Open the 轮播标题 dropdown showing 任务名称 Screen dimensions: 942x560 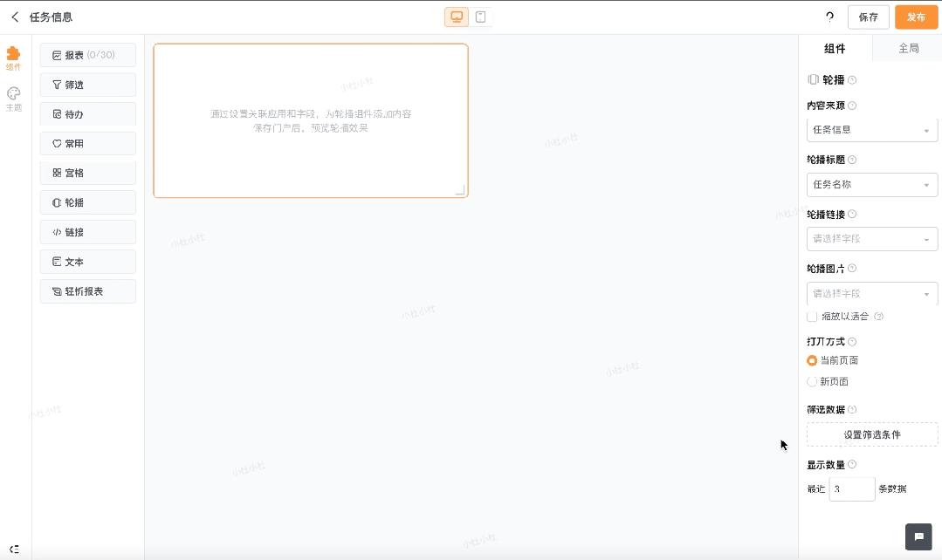coord(871,184)
